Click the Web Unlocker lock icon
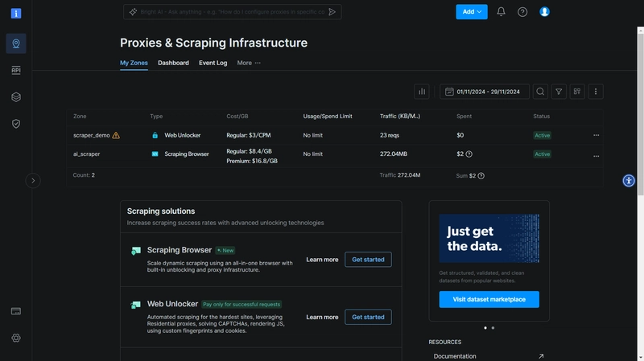This screenshot has width=644, height=361. (155, 135)
